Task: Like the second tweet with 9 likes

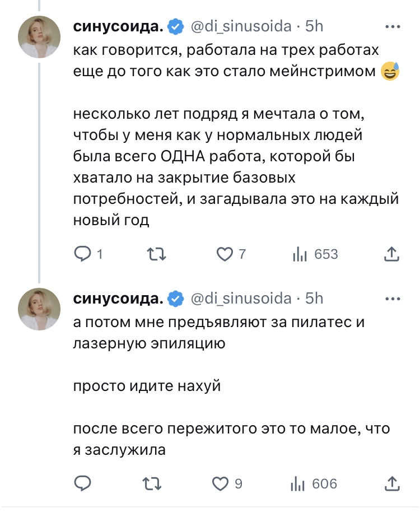Action: coord(222,483)
